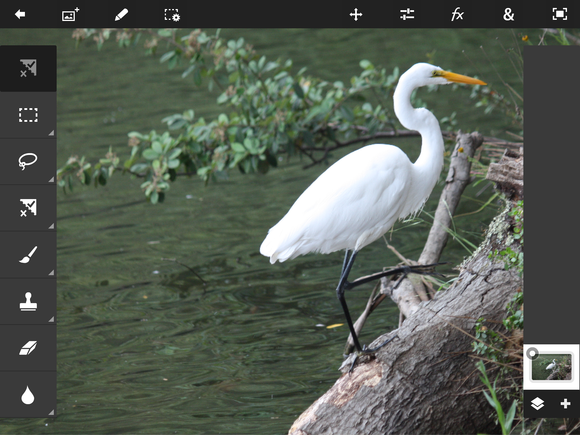Expand the lasso tool options triangle
The height and width of the screenshot is (435, 580).
click(51, 179)
